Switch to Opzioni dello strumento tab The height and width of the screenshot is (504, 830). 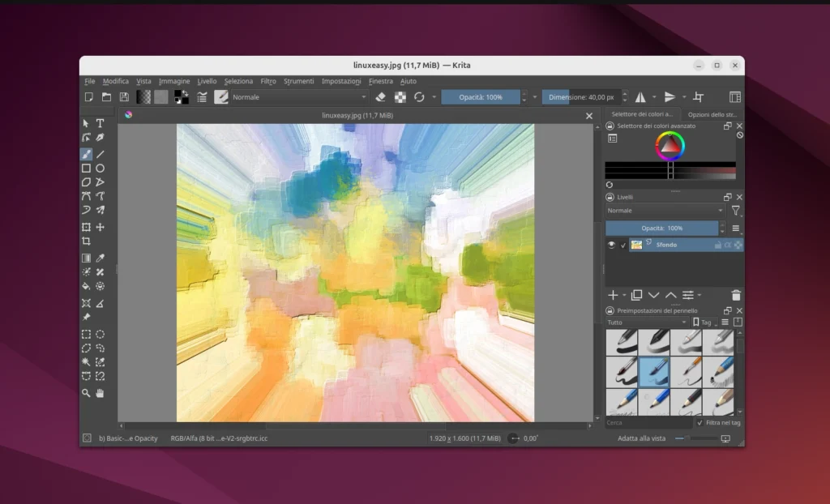712,114
